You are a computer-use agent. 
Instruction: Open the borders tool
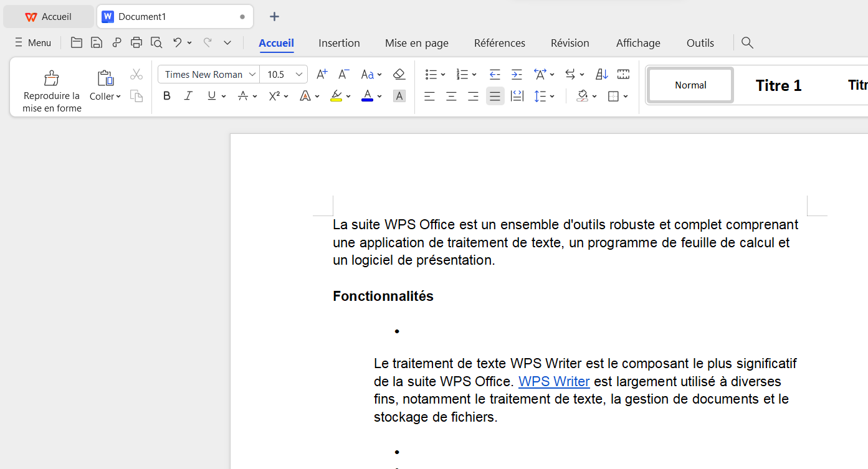[x=614, y=96]
